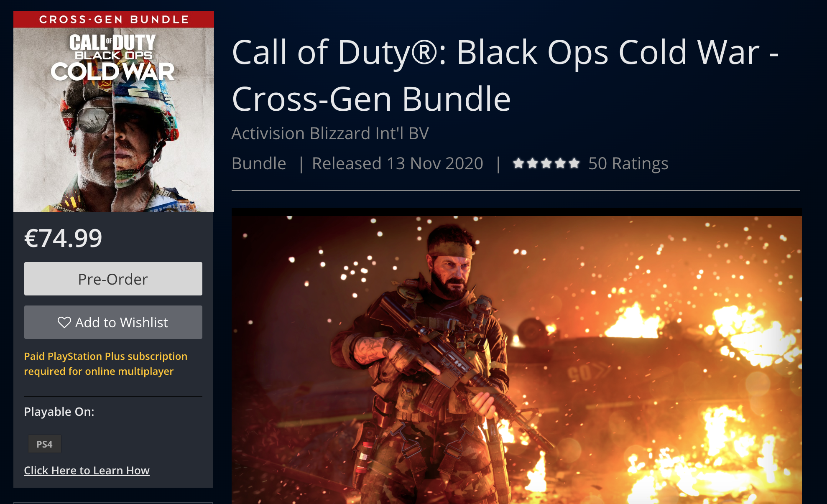Select the Bundle category label
The image size is (827, 504).
259,163
